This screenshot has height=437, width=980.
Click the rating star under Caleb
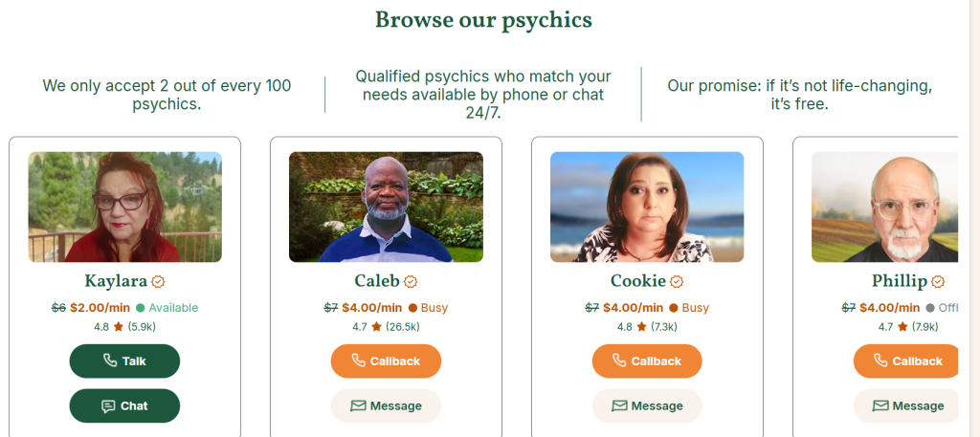[x=377, y=327]
